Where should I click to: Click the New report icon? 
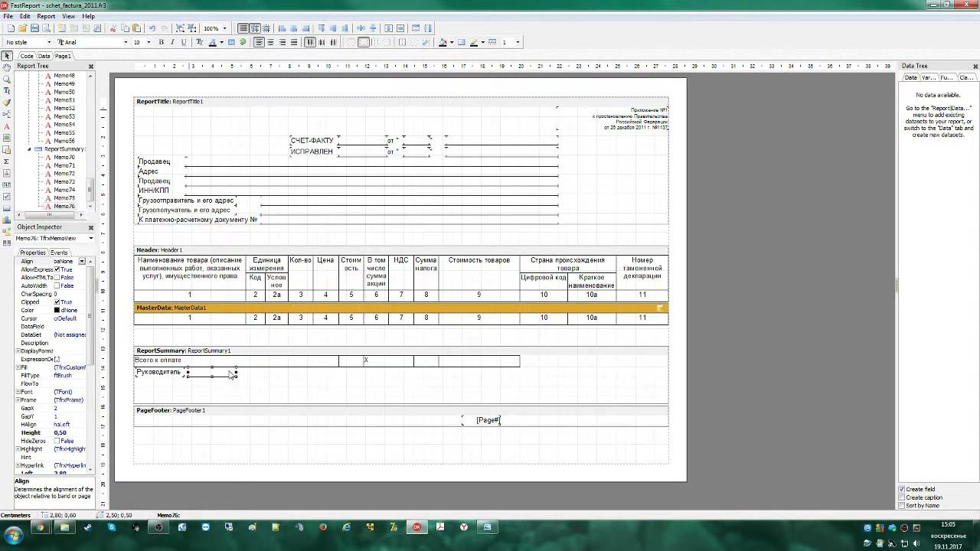(x=11, y=28)
